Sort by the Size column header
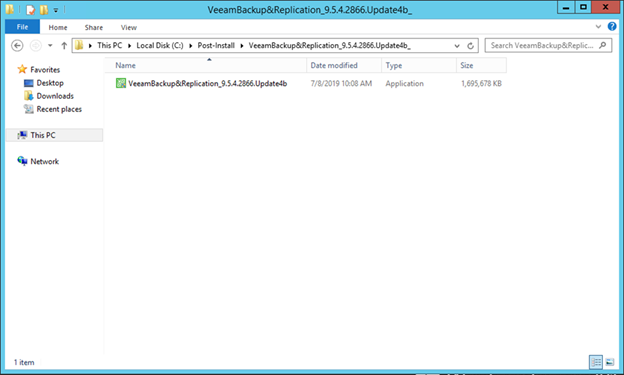The width and height of the screenshot is (624, 375). (481, 65)
